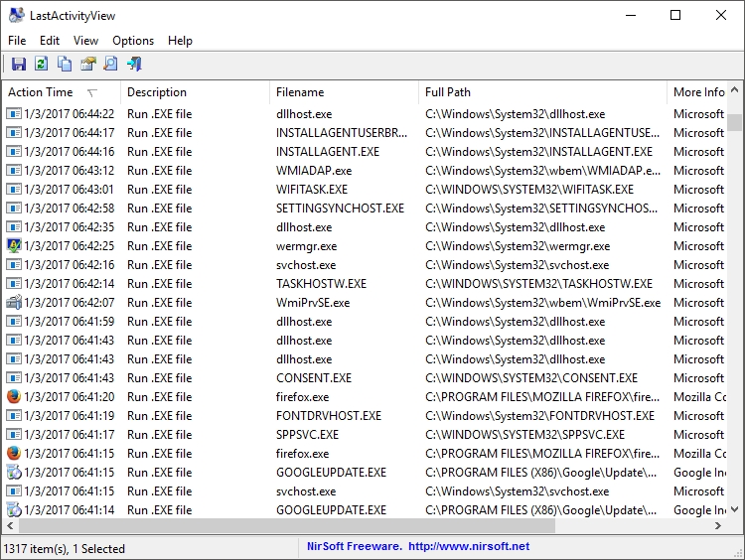Click the row icon for INSTALLAGENT.EXE
Image resolution: width=745 pixels, height=560 pixels.
coord(14,152)
